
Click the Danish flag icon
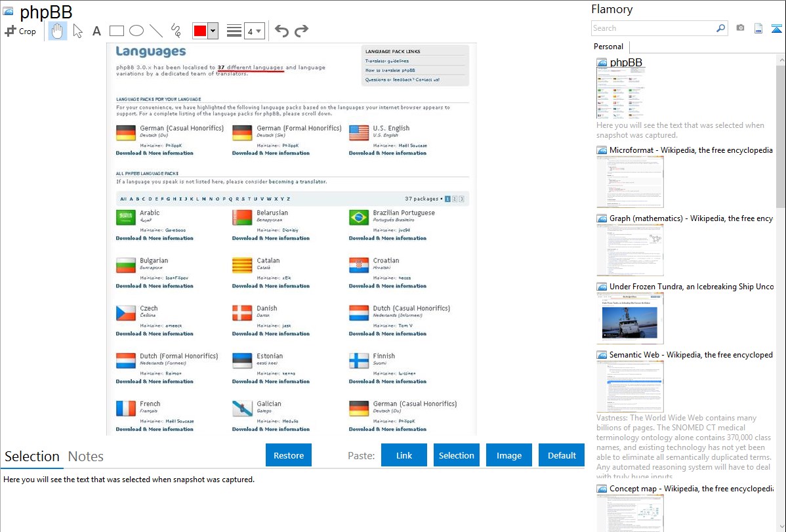tap(242, 313)
